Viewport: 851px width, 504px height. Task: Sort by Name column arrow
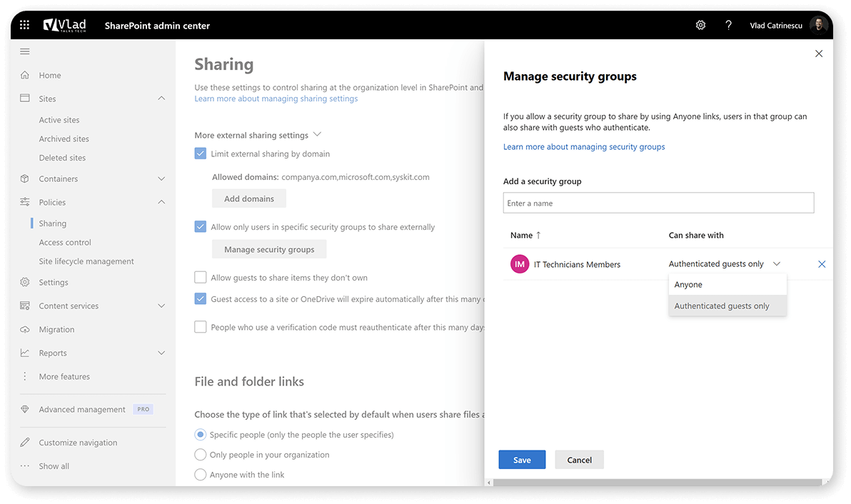[538, 235]
